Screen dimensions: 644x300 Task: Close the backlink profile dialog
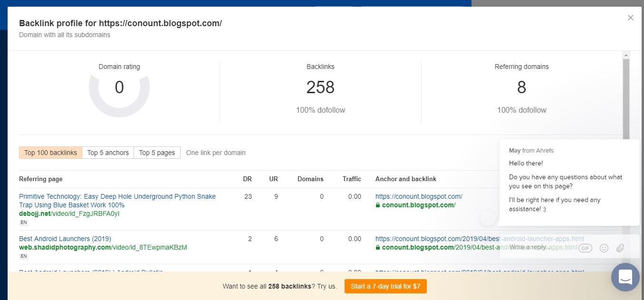[x=630, y=18]
